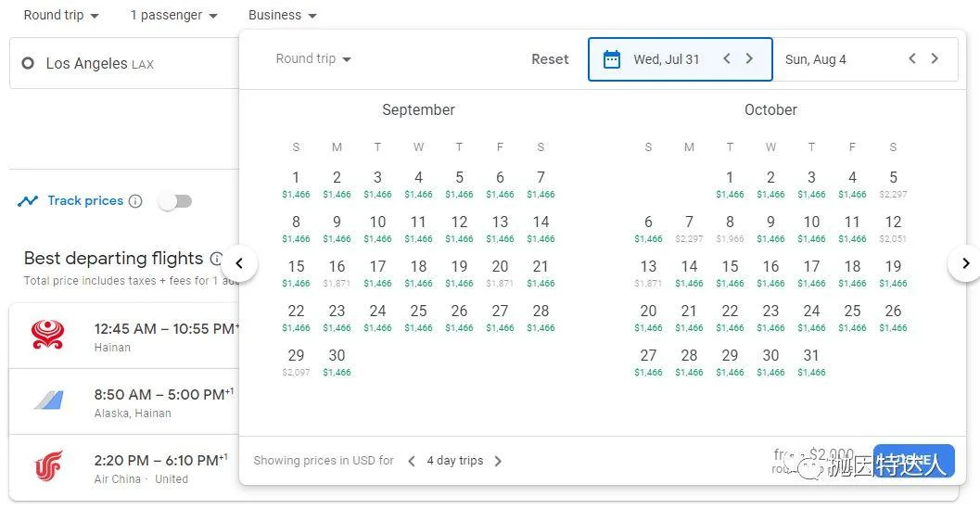Open the 1 passenger dropdown
This screenshot has height=509, width=980.
(173, 15)
